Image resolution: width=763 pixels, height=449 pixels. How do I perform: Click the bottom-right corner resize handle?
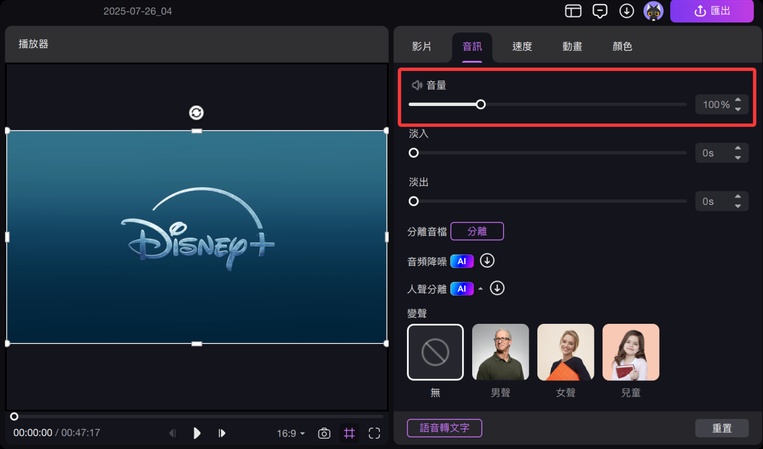386,343
